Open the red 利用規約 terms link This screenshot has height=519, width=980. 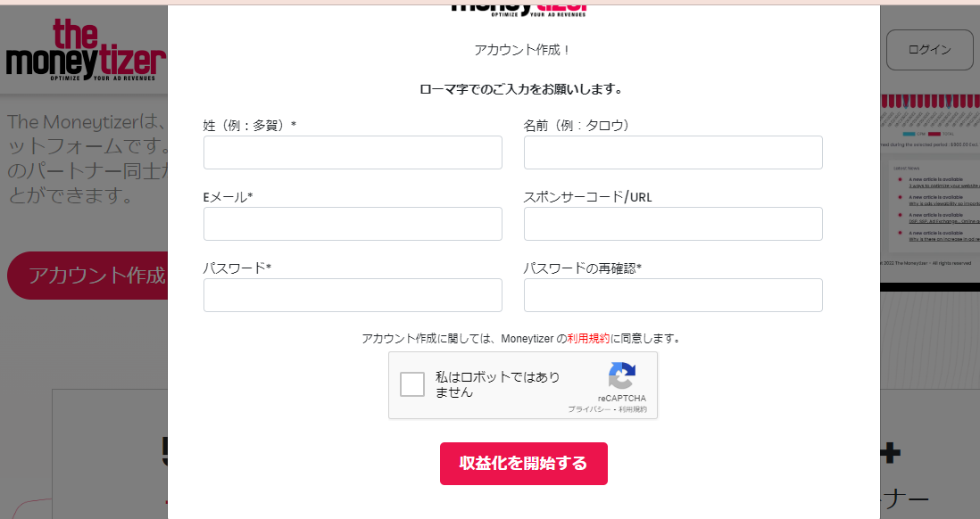tap(588, 339)
